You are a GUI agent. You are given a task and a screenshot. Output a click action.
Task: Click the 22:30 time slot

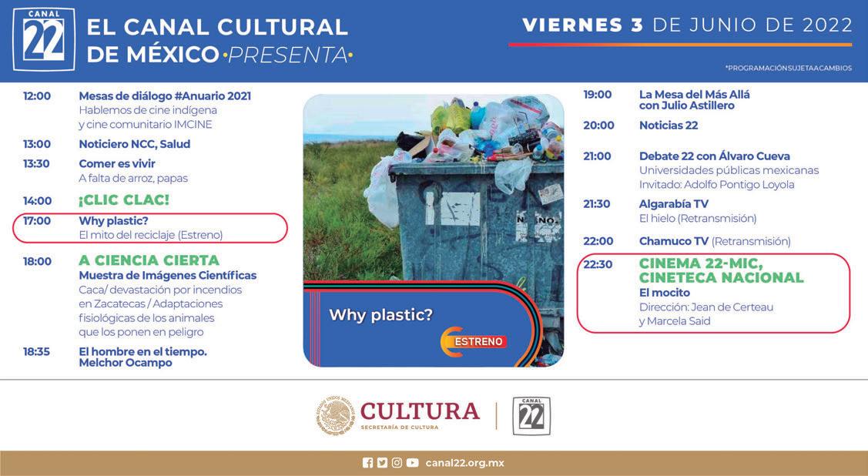point(598,264)
